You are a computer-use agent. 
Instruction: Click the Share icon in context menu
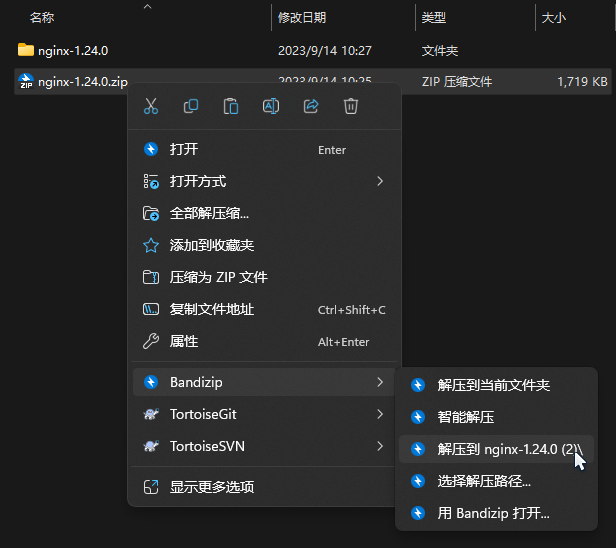pos(311,106)
